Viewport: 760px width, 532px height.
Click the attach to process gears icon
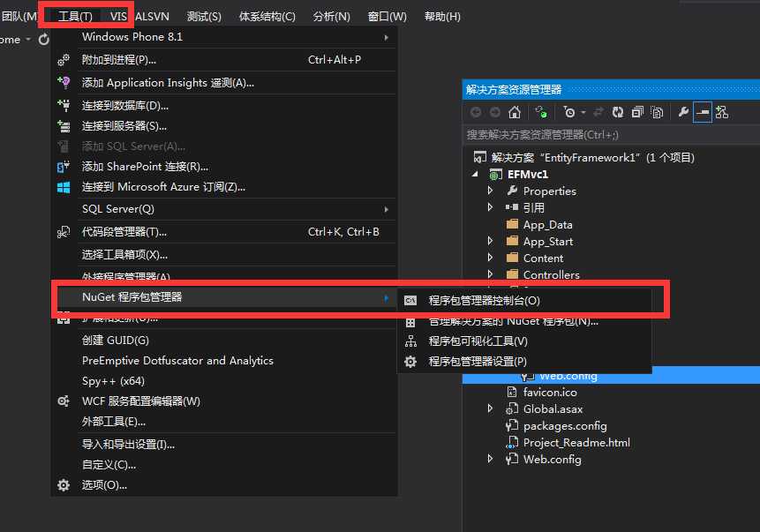pyautogui.click(x=64, y=60)
